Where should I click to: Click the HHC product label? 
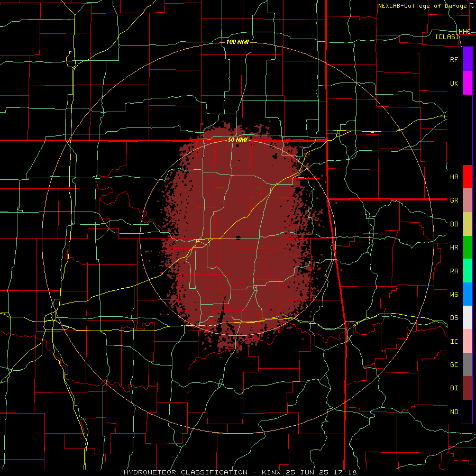click(x=465, y=32)
